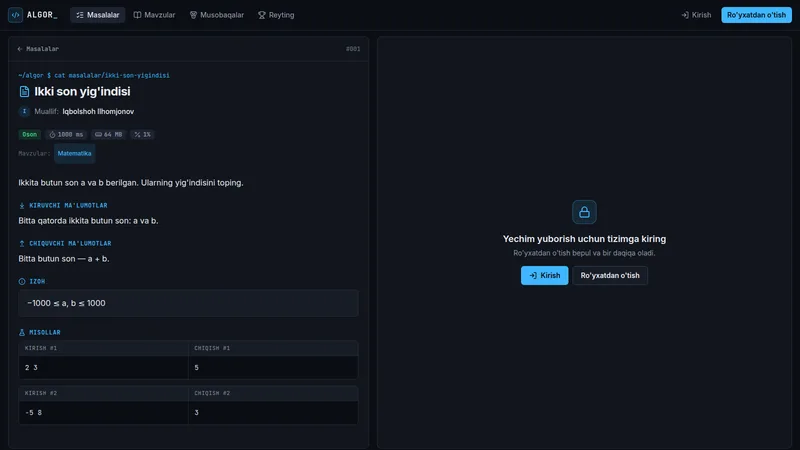Click Ro'yxatdan o'tish button in submission panel
Screen dimensions: 800x450
[x=610, y=276]
